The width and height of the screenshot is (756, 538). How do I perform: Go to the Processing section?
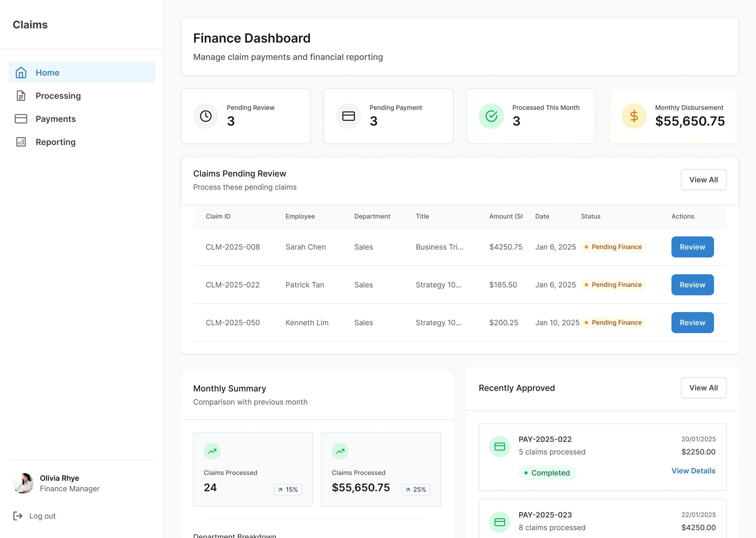(x=81, y=96)
